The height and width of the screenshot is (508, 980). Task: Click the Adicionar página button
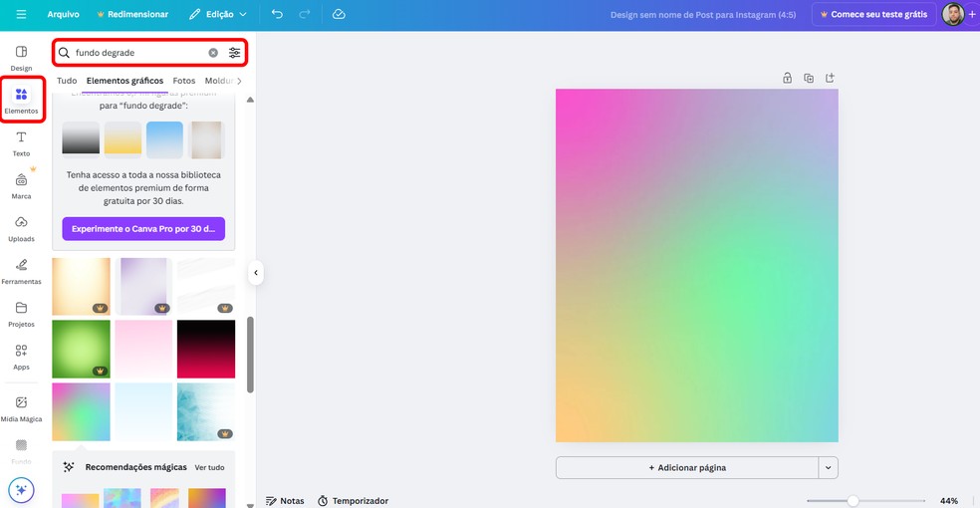[687, 467]
